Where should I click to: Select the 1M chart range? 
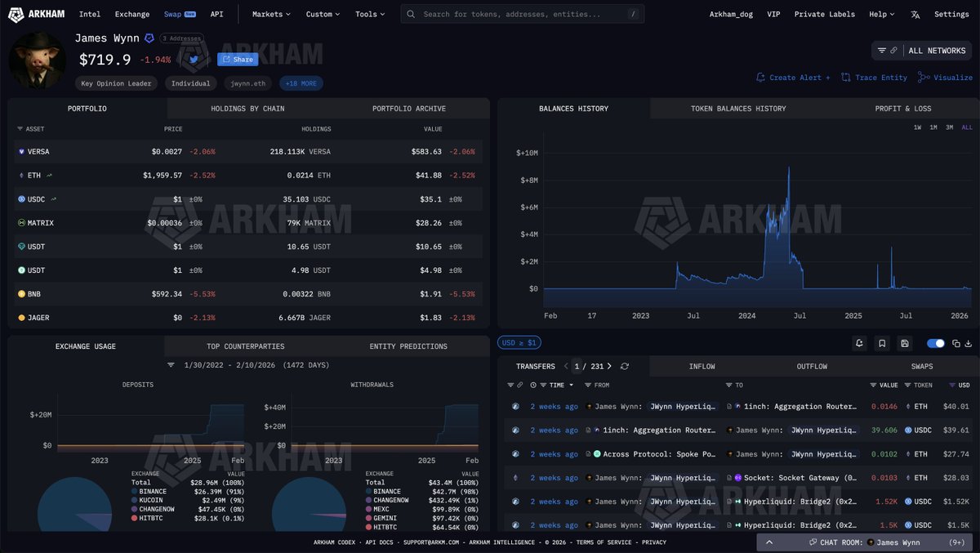point(933,127)
